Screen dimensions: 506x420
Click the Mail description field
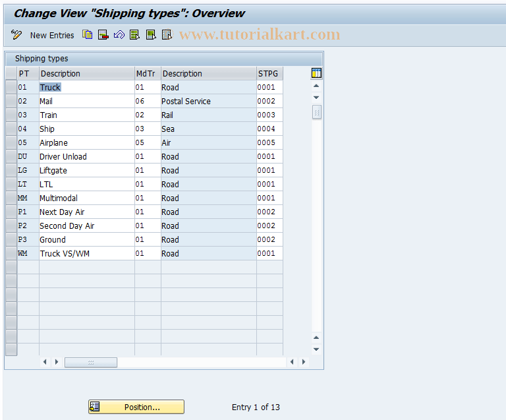point(87,101)
